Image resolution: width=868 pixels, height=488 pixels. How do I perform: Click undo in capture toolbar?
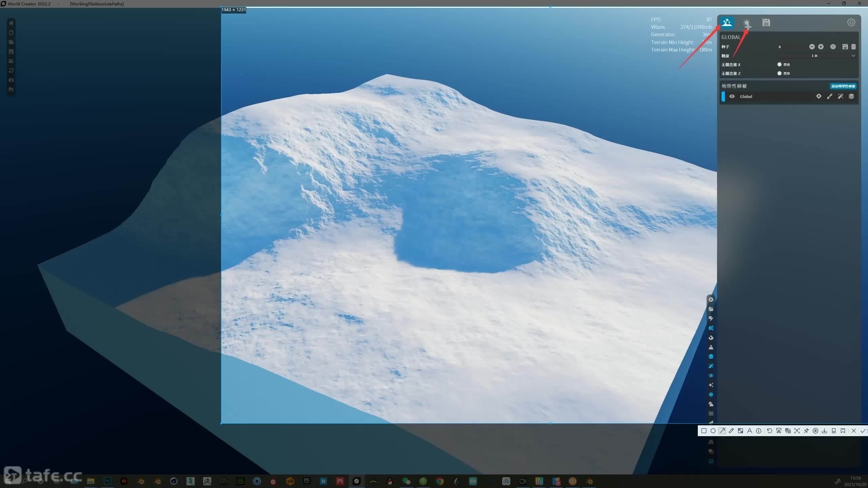pos(770,431)
